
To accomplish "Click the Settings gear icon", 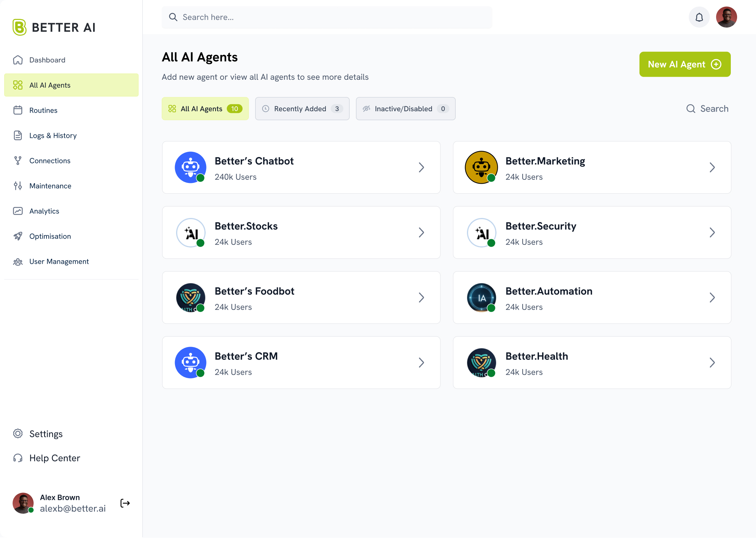I will (x=18, y=434).
